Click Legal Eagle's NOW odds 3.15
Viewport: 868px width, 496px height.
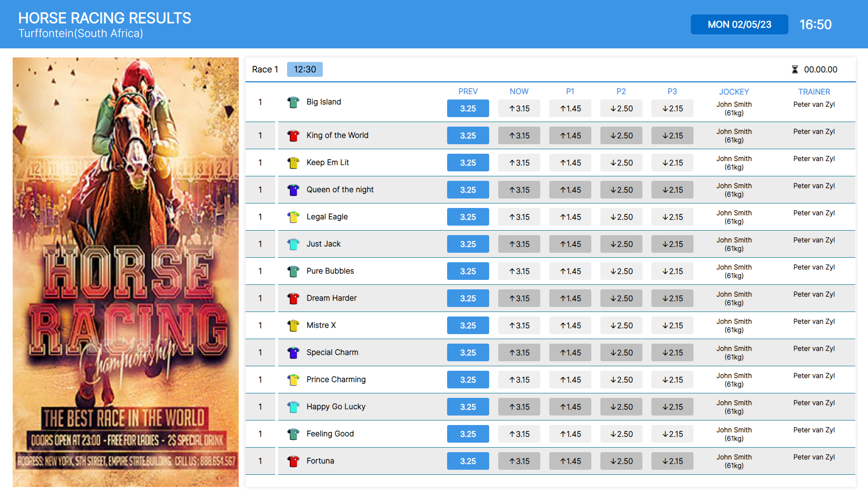click(x=519, y=217)
